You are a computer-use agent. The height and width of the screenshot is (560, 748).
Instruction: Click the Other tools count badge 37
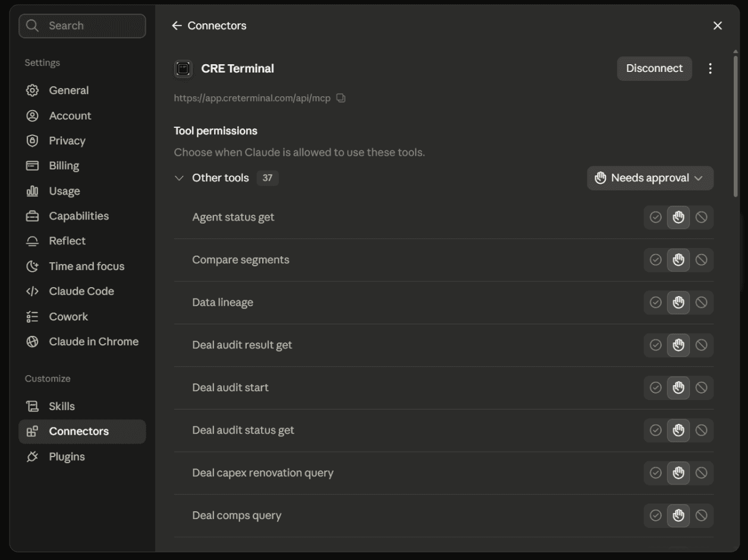[x=268, y=178]
